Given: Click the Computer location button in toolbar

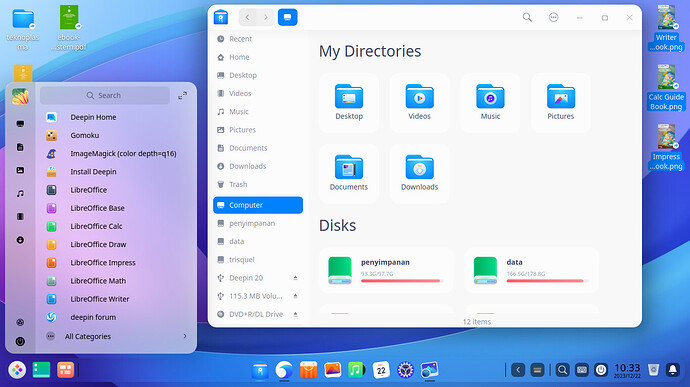Looking at the screenshot, I should pos(288,17).
